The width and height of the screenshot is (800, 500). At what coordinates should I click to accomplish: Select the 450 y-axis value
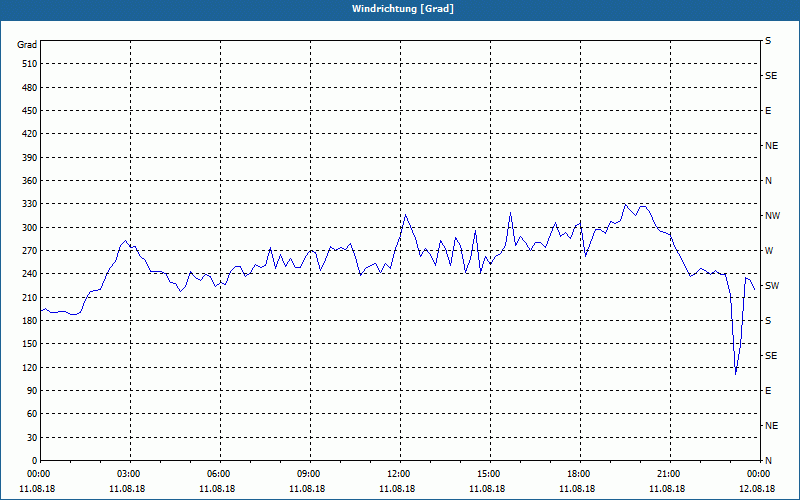[30, 111]
